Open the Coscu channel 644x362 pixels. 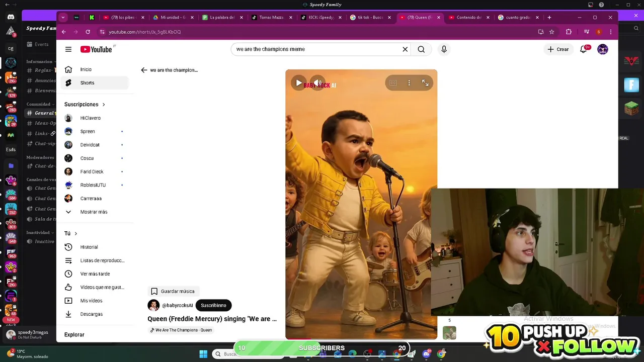95,158
